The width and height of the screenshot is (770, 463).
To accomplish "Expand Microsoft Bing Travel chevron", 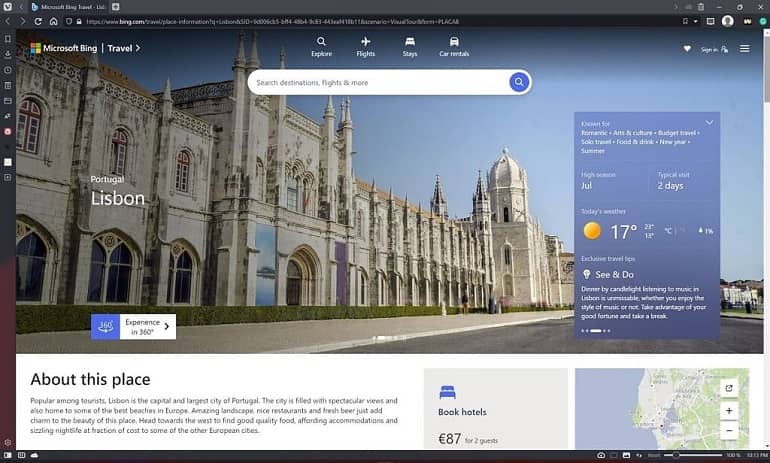I will [138, 48].
